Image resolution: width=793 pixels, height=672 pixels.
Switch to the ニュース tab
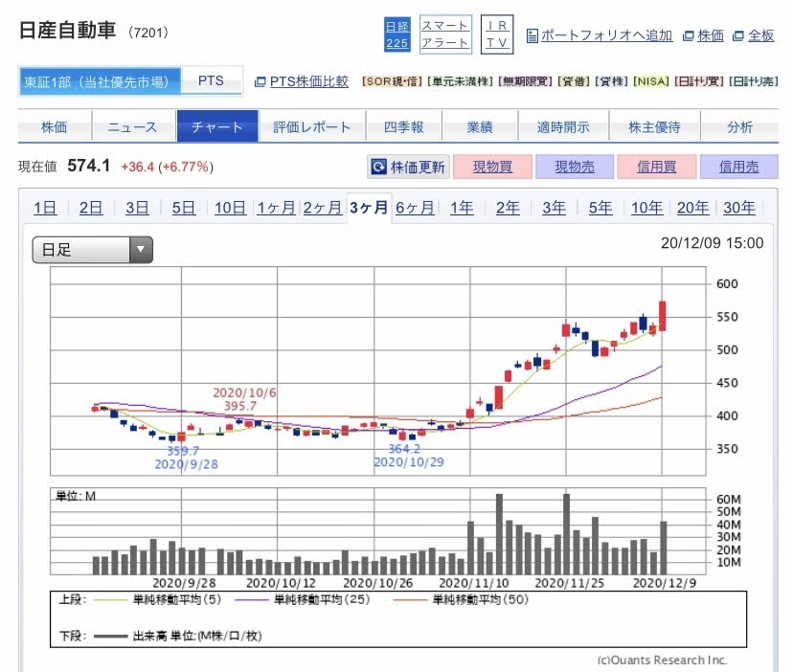(x=134, y=127)
